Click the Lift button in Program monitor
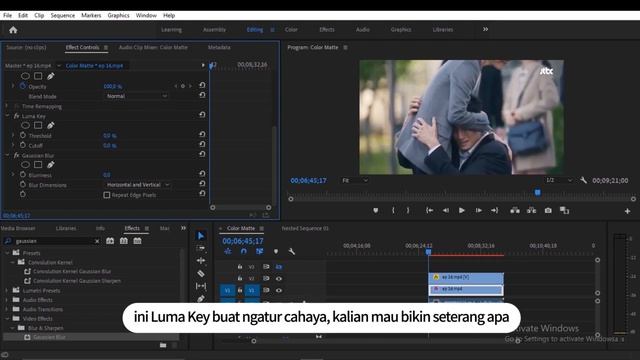The height and width of the screenshot is (360, 640). click(515, 210)
